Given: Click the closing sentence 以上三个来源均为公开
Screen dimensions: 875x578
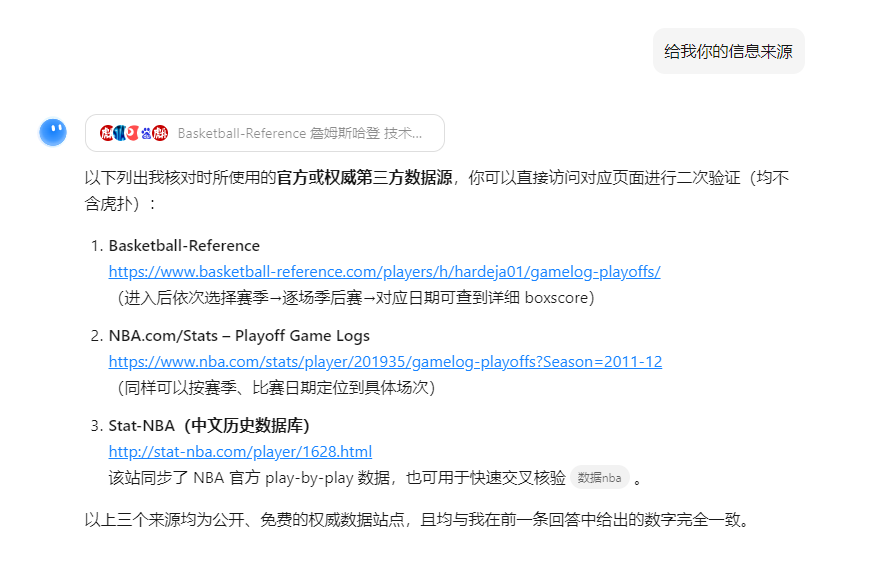Looking at the screenshot, I should (x=417, y=520).
